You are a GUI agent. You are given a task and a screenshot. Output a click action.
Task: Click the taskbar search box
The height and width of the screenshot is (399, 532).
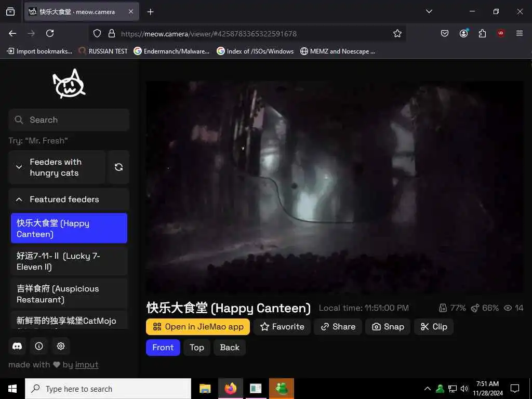click(x=108, y=389)
